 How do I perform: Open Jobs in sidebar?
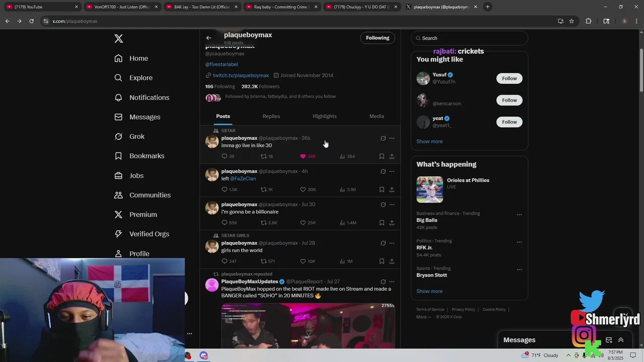pyautogui.click(x=129, y=176)
